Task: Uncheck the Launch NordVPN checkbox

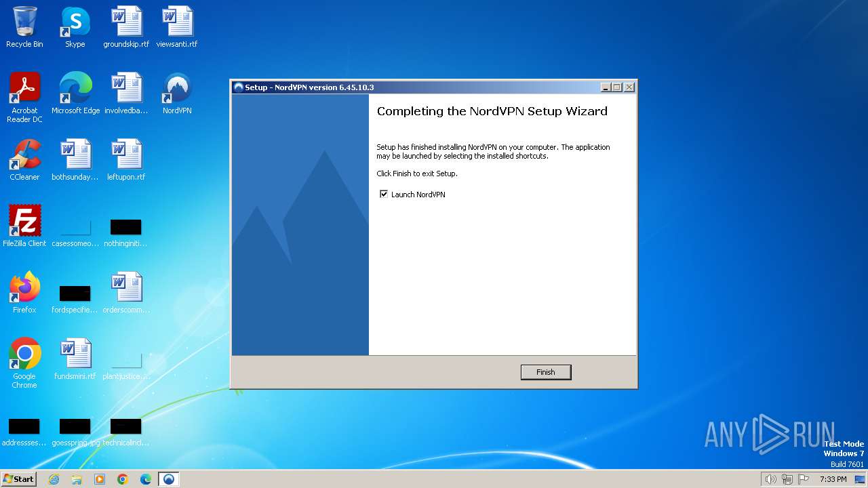Action: [x=384, y=195]
